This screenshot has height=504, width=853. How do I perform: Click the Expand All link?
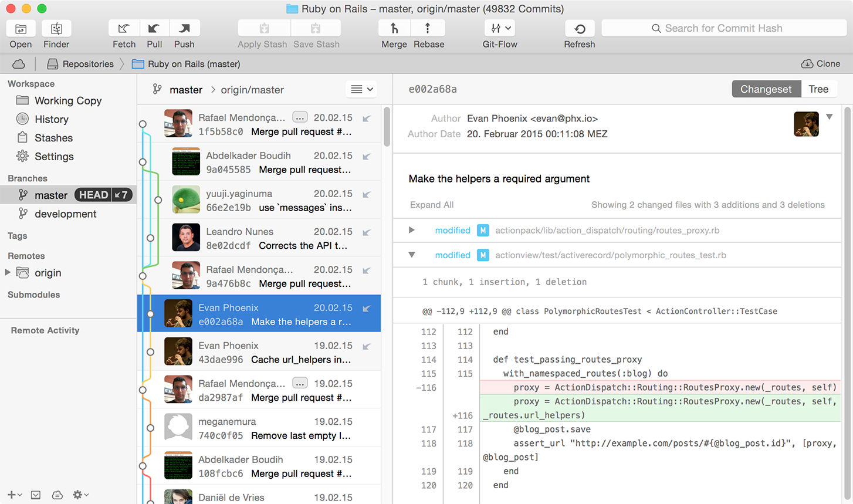click(x=432, y=204)
